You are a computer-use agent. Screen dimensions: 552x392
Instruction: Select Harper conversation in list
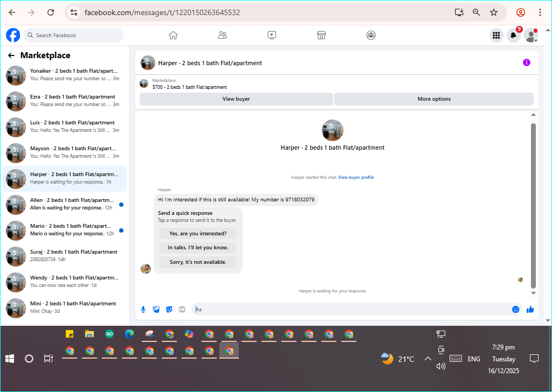tap(65, 179)
